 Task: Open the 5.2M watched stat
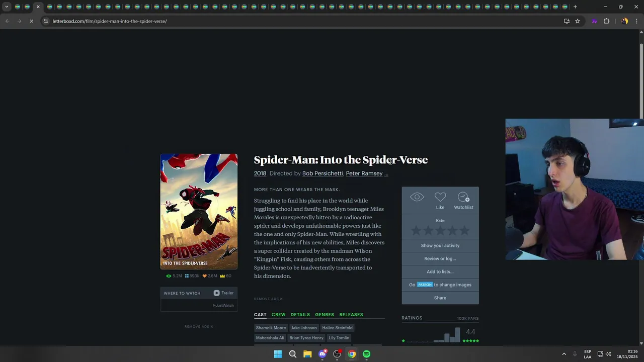click(174, 276)
